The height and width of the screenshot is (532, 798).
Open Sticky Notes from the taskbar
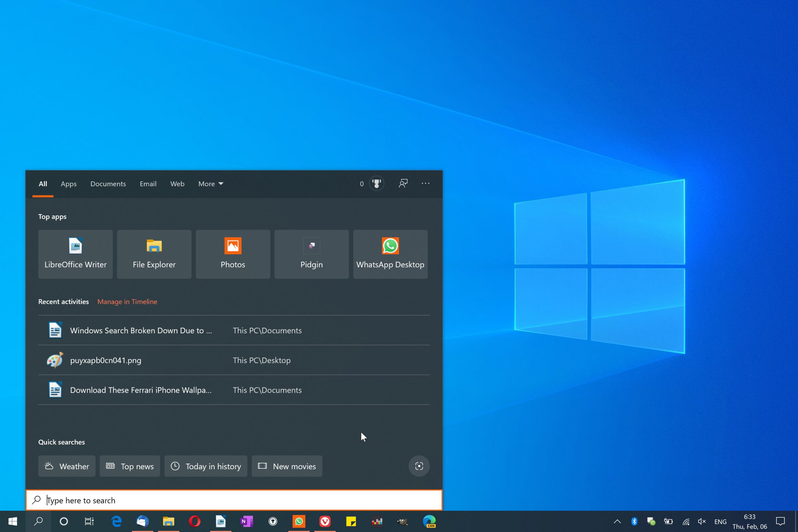click(351, 521)
